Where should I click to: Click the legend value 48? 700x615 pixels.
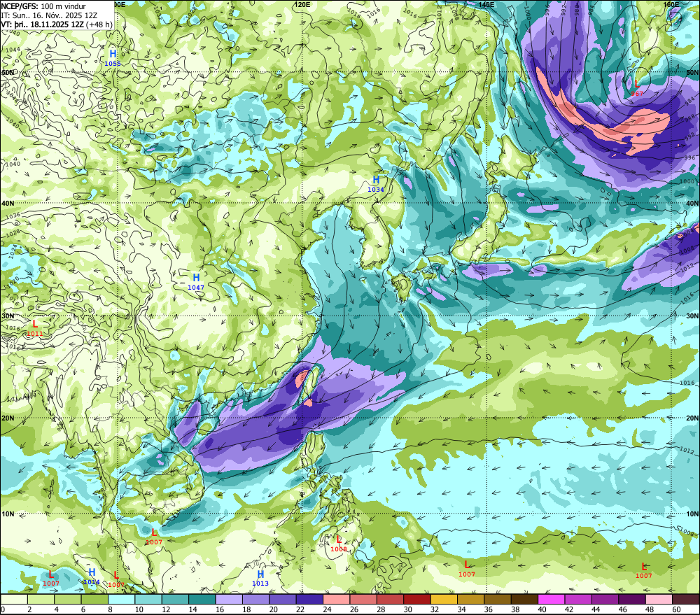pyautogui.click(x=650, y=609)
